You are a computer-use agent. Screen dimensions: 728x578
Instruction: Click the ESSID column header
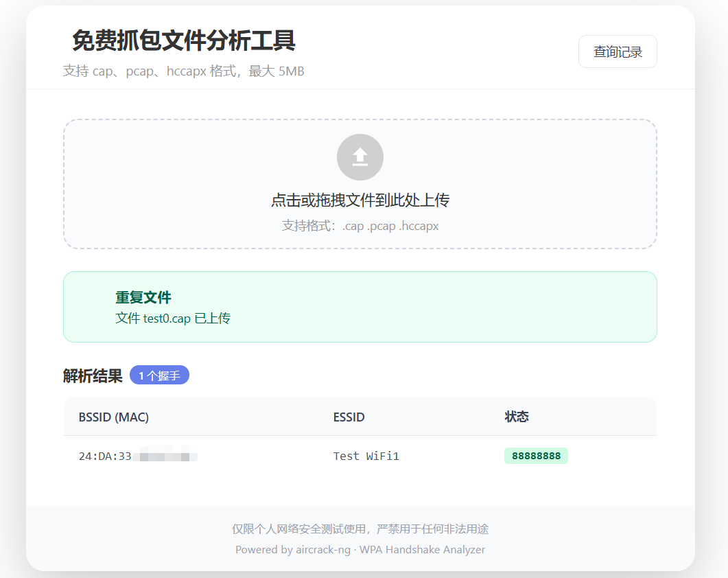(349, 417)
